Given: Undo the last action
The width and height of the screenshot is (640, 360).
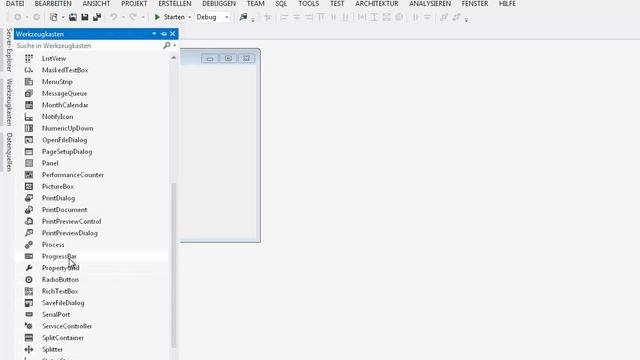Looking at the screenshot, I should point(113,17).
